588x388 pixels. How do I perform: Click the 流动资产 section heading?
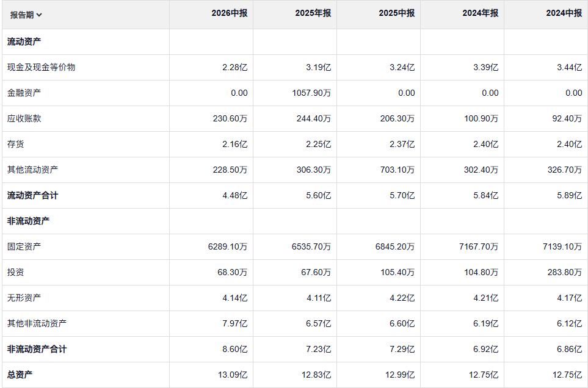click(24, 42)
